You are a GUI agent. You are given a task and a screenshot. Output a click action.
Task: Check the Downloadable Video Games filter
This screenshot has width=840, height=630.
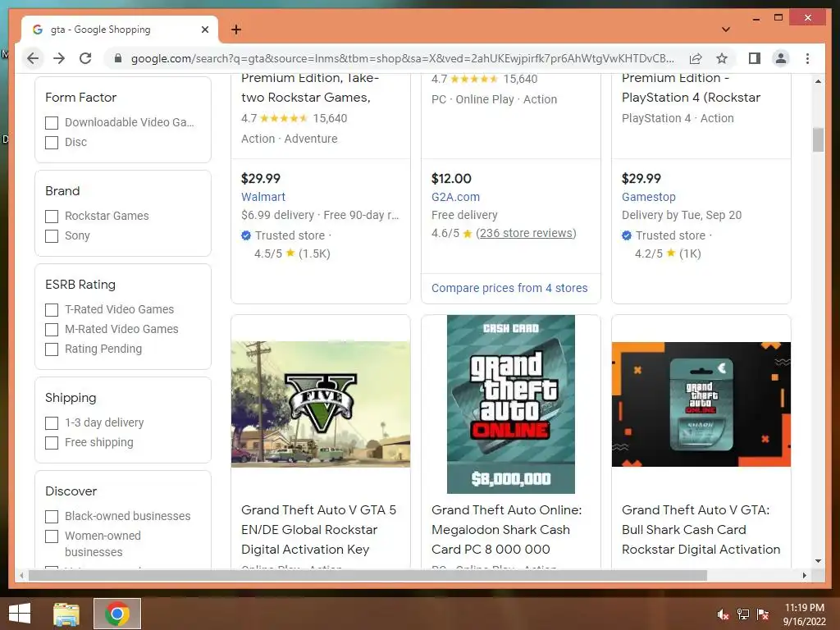tap(52, 123)
